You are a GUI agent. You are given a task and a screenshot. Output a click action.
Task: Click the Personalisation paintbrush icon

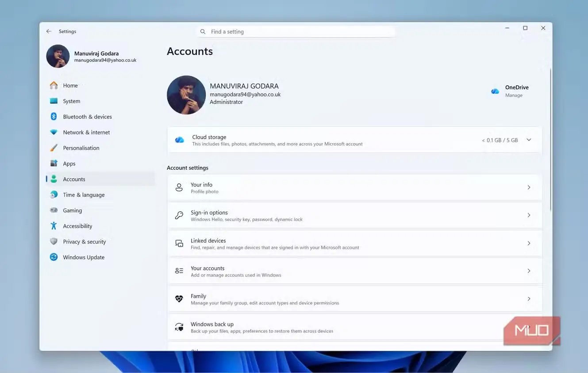click(x=54, y=148)
